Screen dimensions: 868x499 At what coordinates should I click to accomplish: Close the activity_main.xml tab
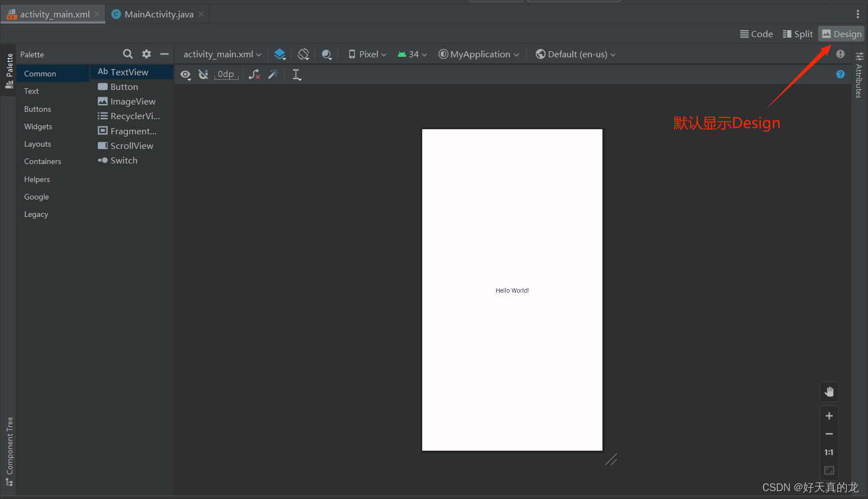97,14
